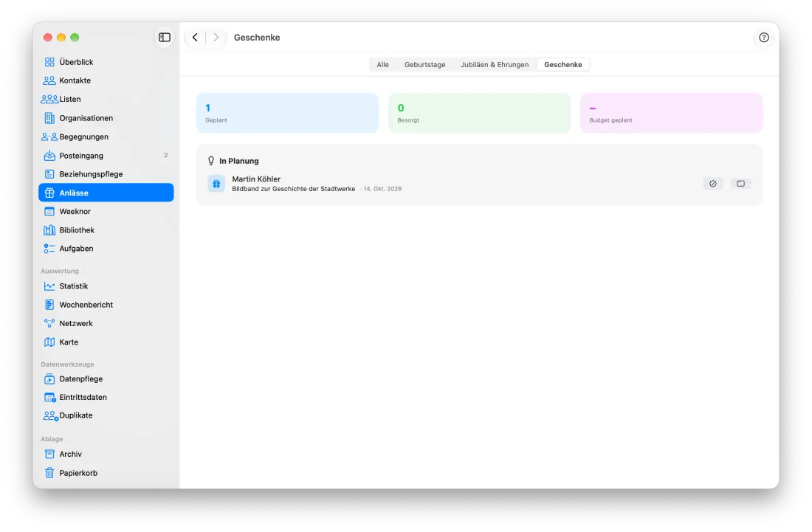Viewport: 812px width, 532px height.
Task: Select Eintrittsdaten in the sidebar
Action: pos(106,398)
